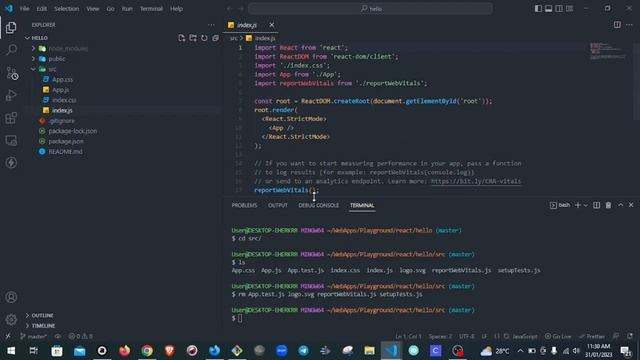Toggle primary sidebar layout button
The height and width of the screenshot is (360, 640).
538,9
